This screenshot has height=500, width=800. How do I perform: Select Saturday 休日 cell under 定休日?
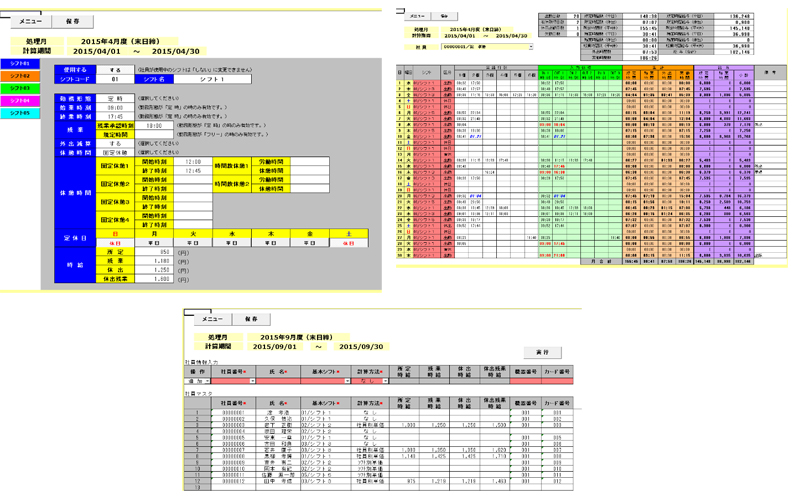click(349, 243)
